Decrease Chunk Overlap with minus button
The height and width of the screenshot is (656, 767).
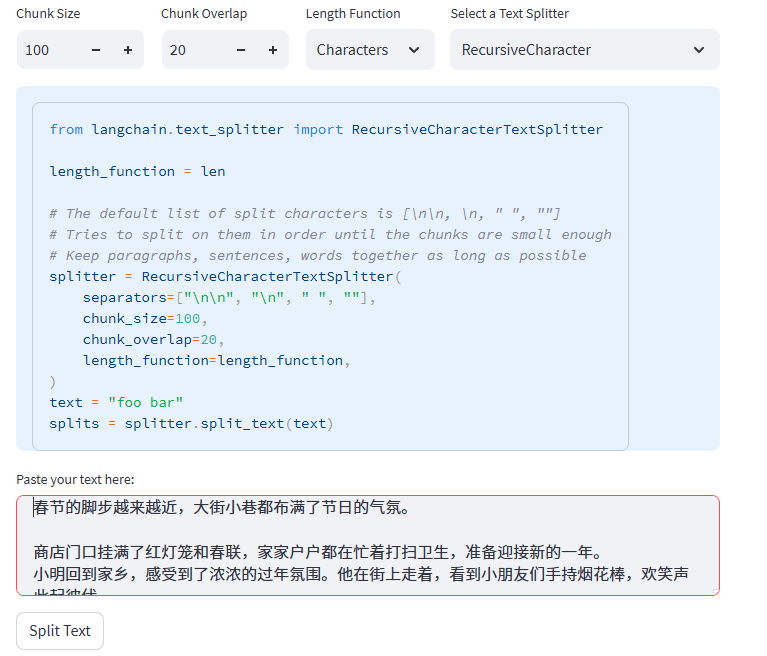click(241, 50)
